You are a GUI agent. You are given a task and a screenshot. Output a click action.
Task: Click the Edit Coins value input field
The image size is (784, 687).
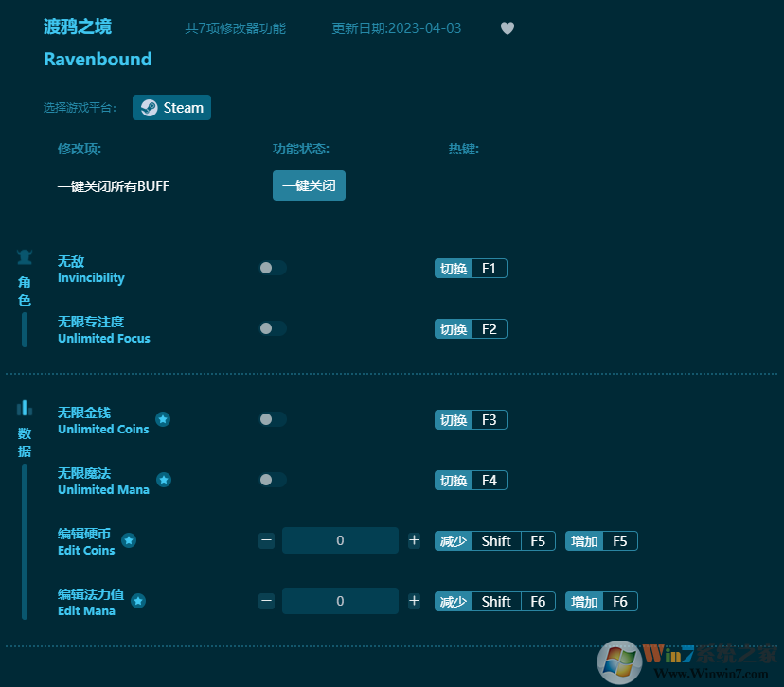(340, 540)
